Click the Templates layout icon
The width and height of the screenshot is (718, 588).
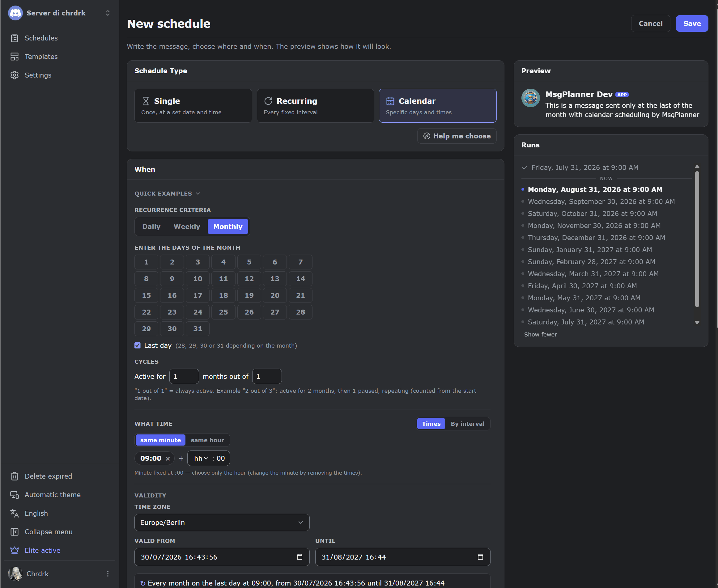[15, 57]
